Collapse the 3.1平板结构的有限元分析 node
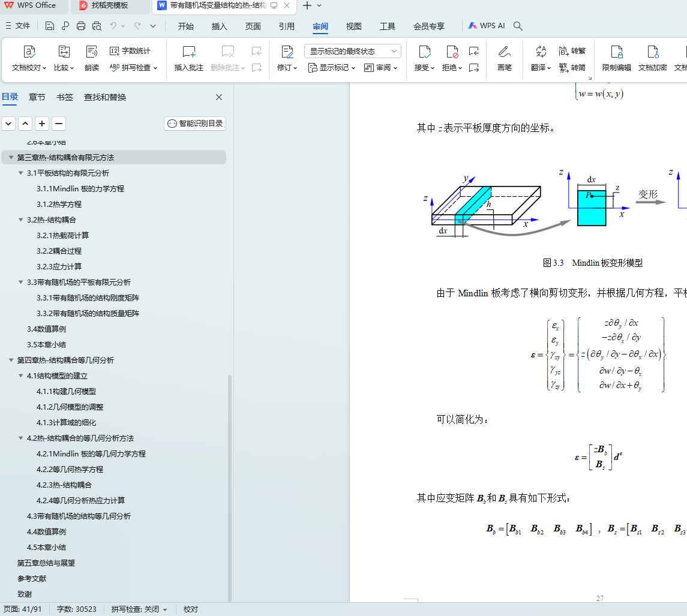The width and height of the screenshot is (687, 616). (20, 173)
